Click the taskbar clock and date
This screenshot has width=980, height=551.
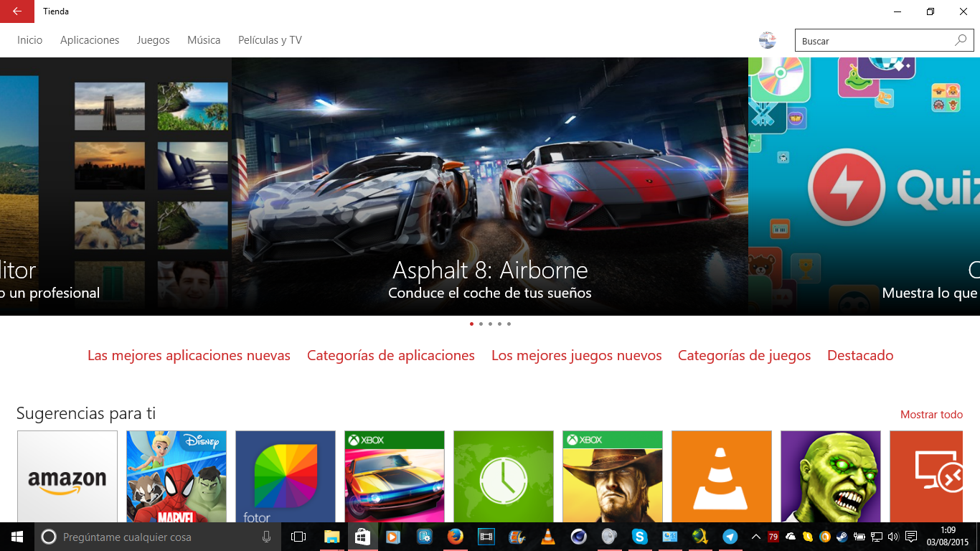[x=947, y=537]
